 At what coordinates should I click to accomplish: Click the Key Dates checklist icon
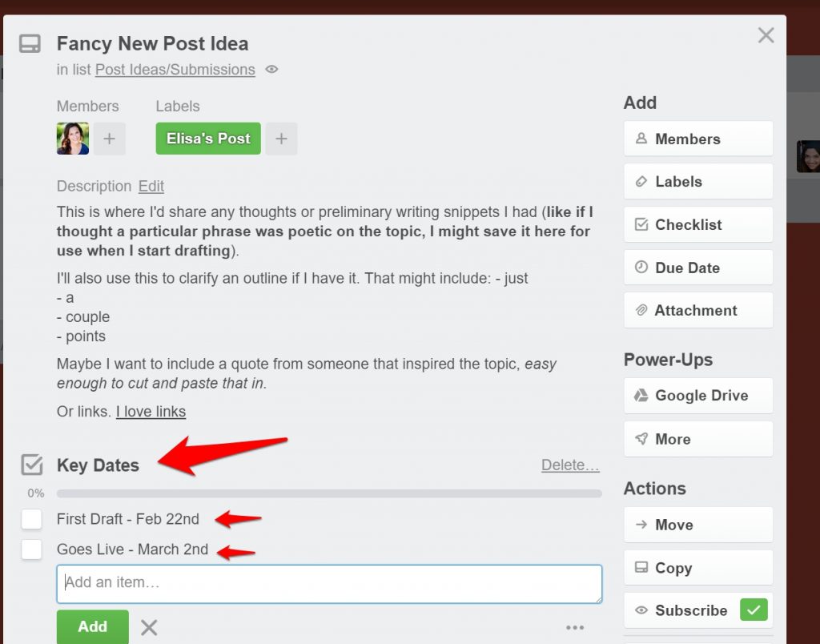pos(32,465)
